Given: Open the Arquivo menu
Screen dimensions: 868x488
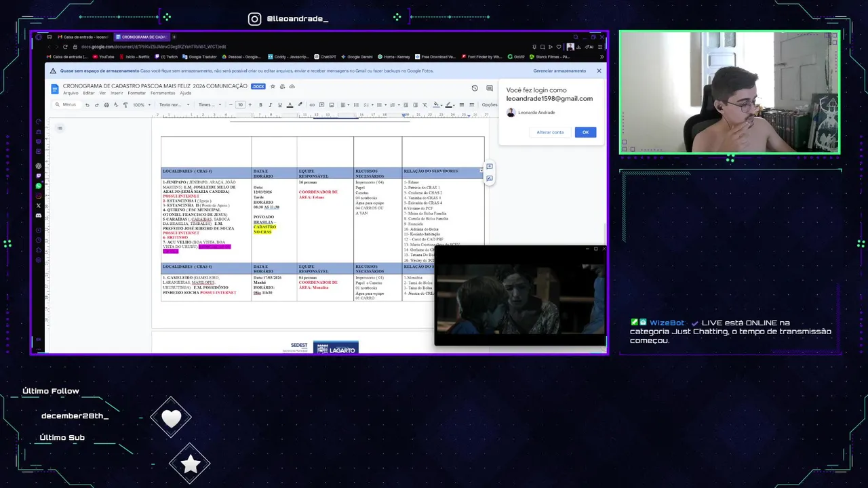Looking at the screenshot, I should 71,93.
